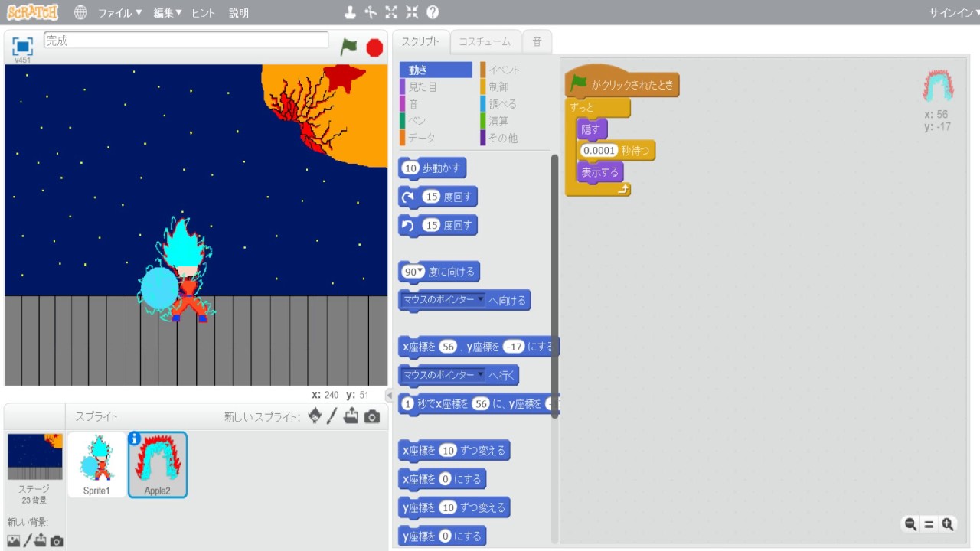
Task: Upload sprite from file
Action: [351, 416]
